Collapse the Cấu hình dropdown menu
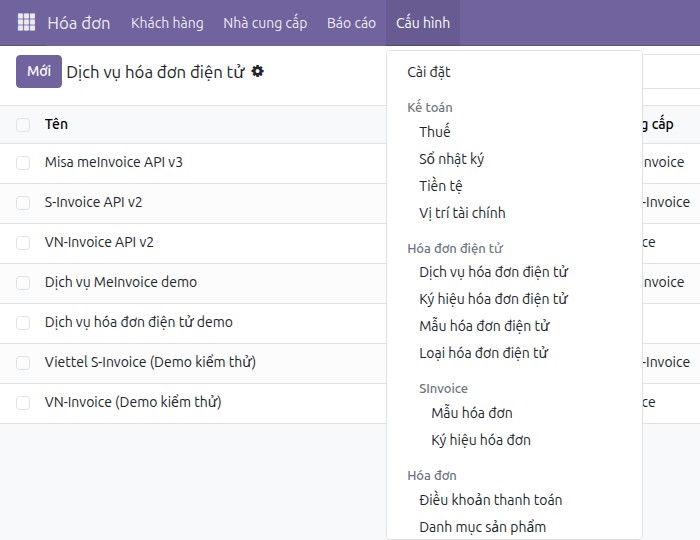Viewport: 700px width, 540px height. [423, 23]
